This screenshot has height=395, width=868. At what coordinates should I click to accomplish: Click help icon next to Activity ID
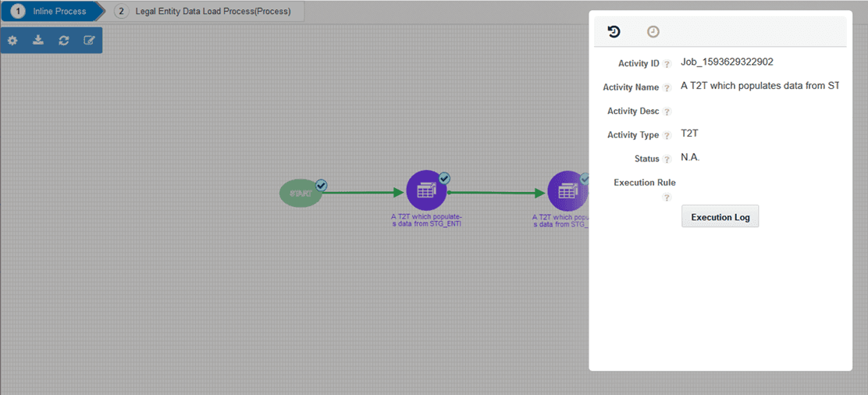pos(667,64)
